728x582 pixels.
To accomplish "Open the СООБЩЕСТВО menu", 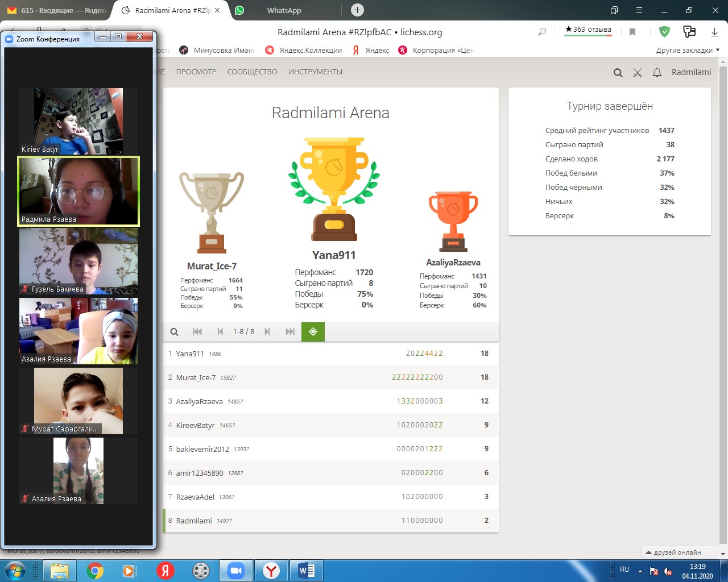I will coord(252,72).
